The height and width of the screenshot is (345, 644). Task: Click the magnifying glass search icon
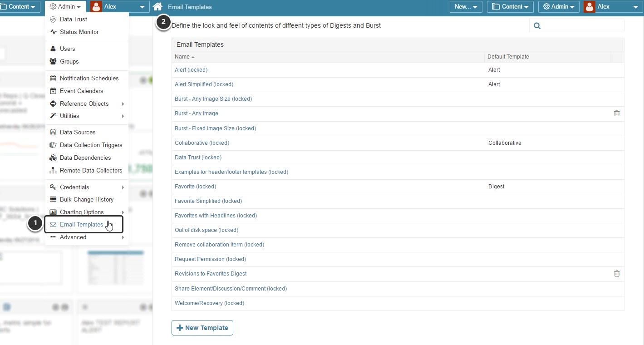[537, 26]
